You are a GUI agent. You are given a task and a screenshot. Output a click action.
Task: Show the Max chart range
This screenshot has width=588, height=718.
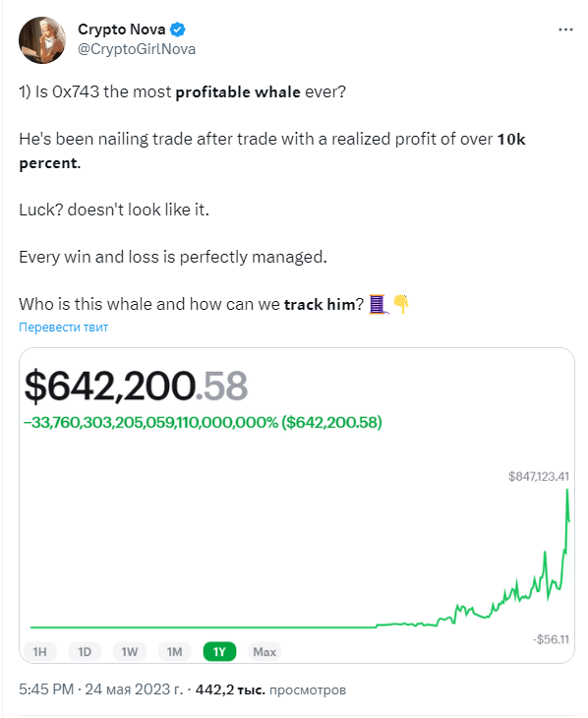click(265, 651)
